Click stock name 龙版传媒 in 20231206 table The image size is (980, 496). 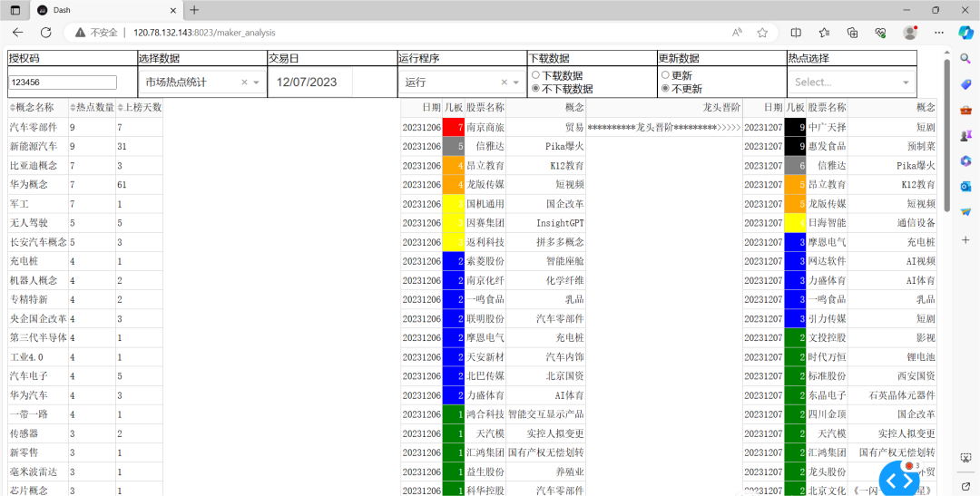coord(485,184)
